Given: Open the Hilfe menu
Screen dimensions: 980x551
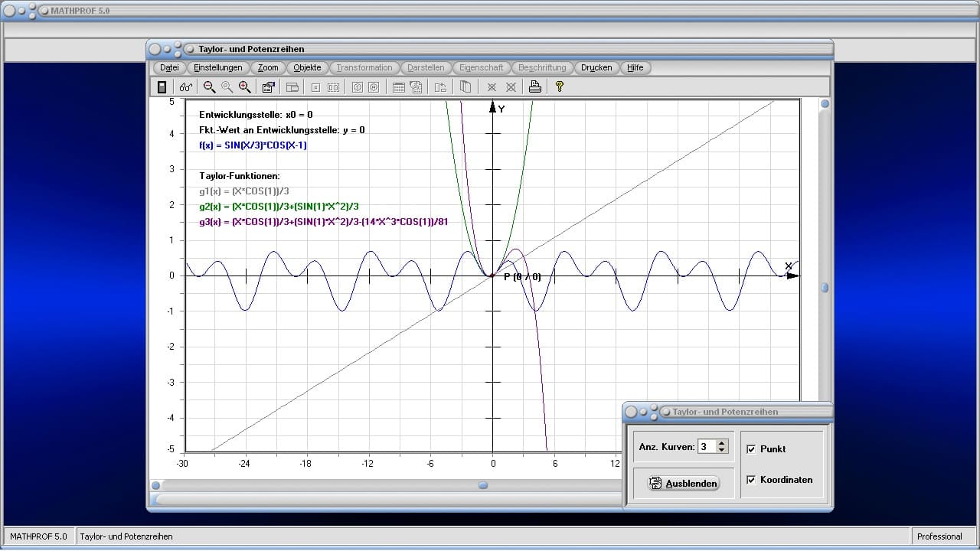Looking at the screenshot, I should [635, 67].
